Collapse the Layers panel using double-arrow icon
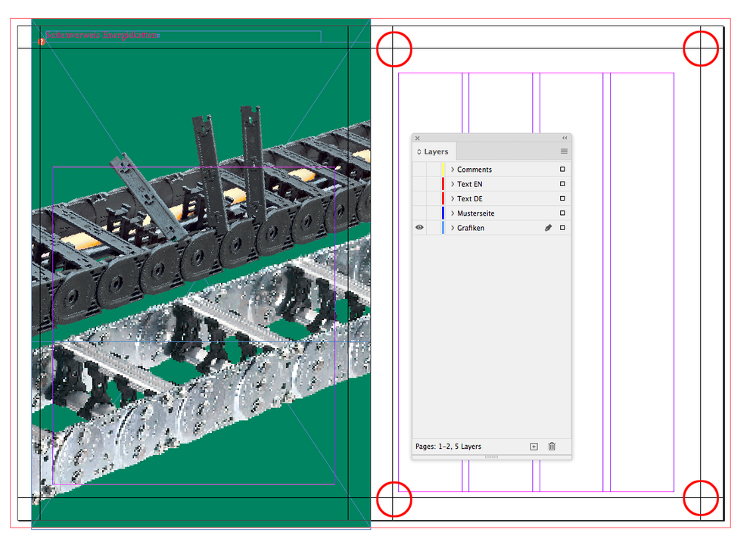The image size is (756, 548). (x=565, y=138)
